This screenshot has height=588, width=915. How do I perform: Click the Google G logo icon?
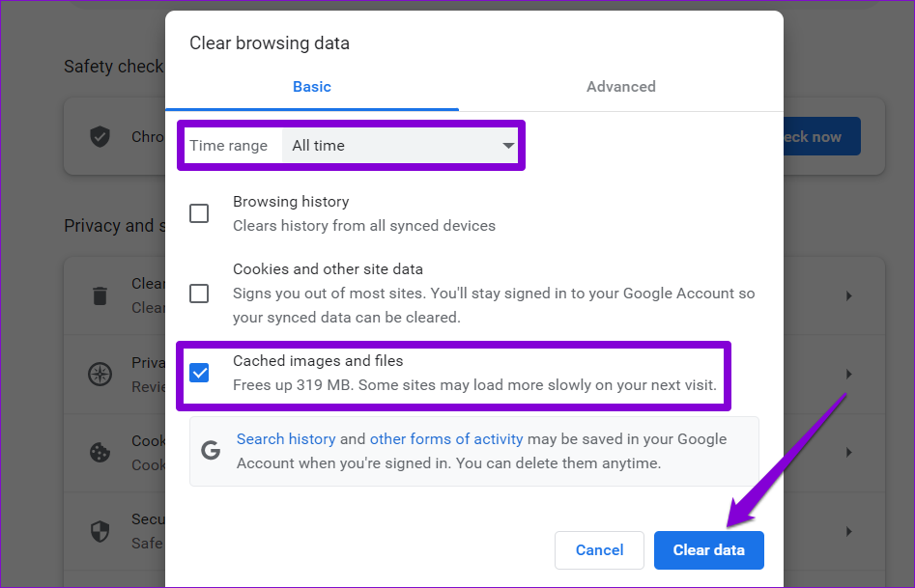tap(211, 450)
